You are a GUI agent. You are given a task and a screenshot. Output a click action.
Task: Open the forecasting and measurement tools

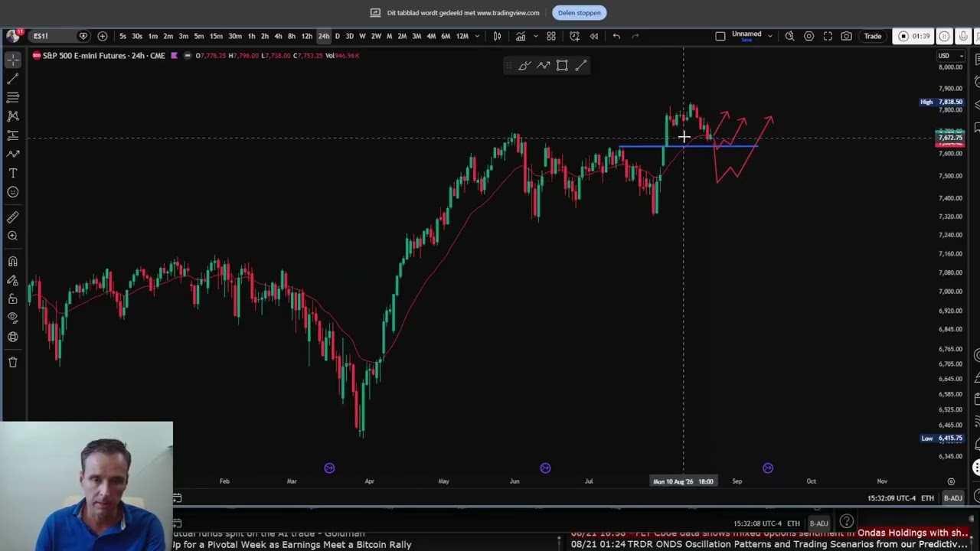pos(13,135)
